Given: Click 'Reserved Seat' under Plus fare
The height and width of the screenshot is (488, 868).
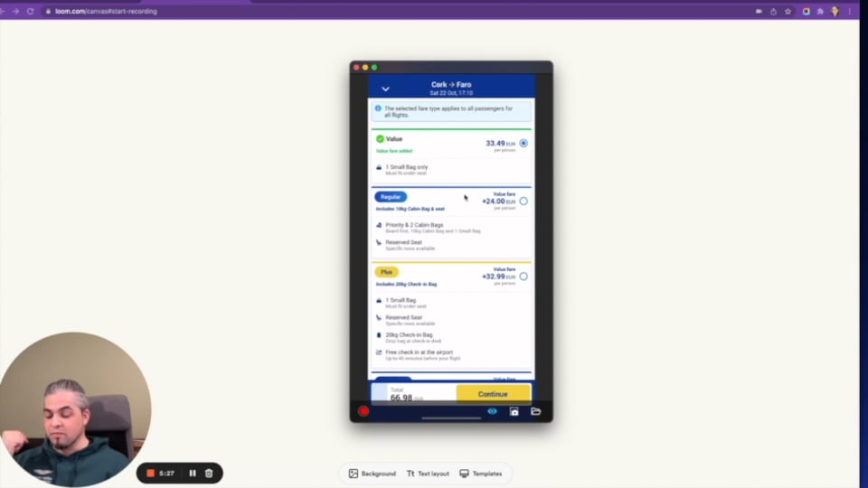Looking at the screenshot, I should point(403,317).
